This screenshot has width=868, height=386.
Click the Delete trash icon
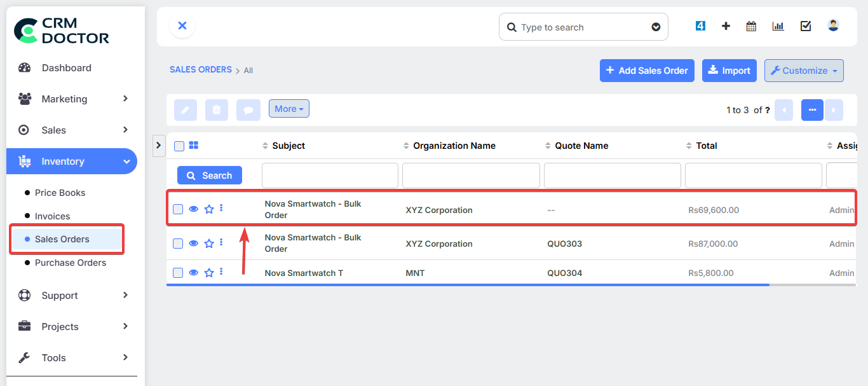point(216,109)
